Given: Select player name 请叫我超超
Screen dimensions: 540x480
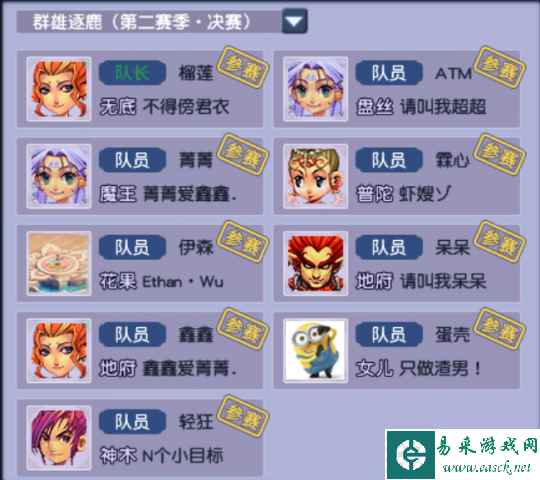Looking at the screenshot, I should (x=443, y=106).
